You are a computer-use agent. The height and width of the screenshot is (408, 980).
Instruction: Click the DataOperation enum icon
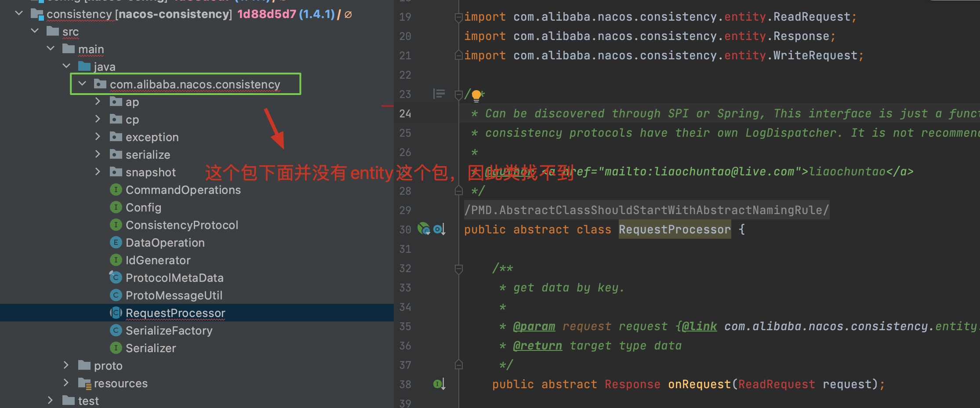(116, 242)
